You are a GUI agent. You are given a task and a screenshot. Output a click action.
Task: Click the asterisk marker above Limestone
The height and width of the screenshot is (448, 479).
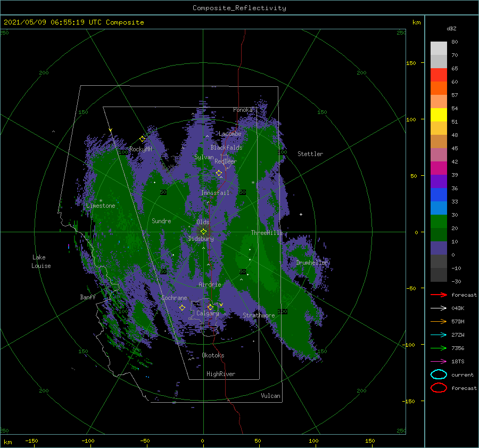pos(101,201)
